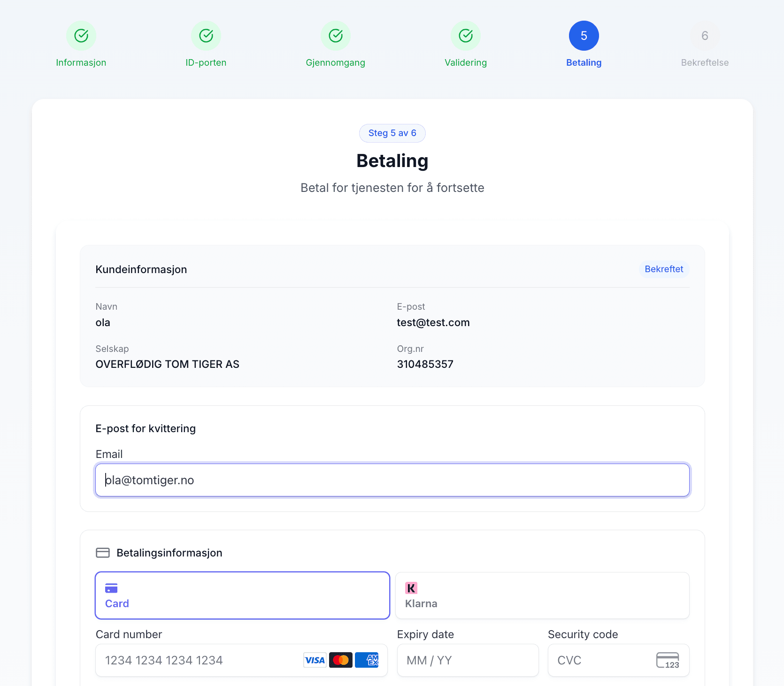
Task: Click the Betalingsinformasjon credit card icon
Action: 103,553
